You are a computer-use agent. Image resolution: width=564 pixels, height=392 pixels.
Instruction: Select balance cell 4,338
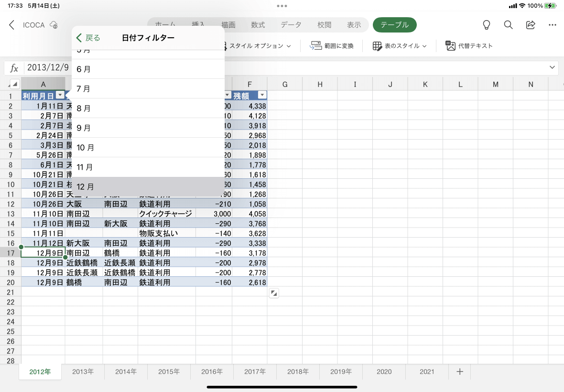pos(249,106)
